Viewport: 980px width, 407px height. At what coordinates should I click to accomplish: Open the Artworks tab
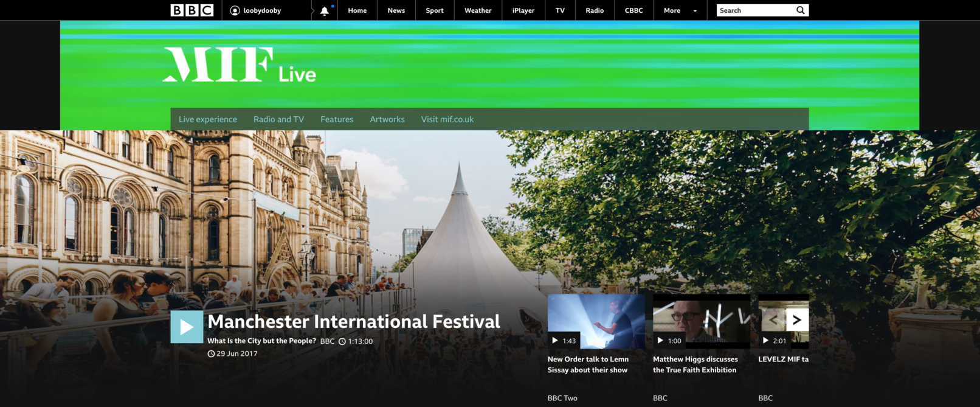click(387, 119)
